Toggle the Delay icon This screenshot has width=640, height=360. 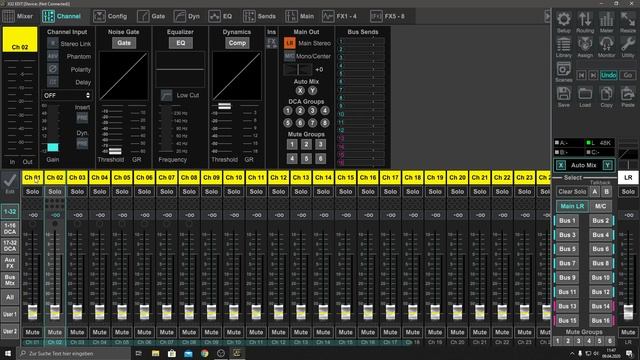point(53,82)
